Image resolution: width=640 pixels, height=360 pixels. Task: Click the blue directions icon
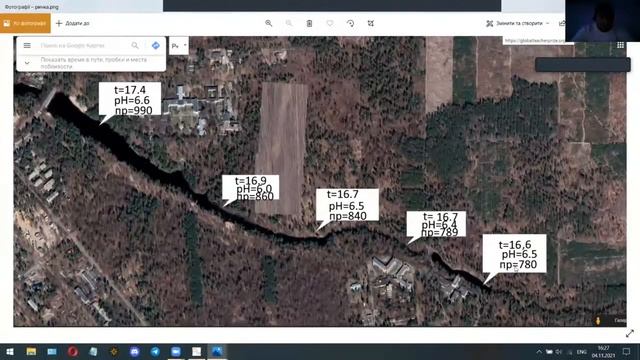[x=156, y=45]
